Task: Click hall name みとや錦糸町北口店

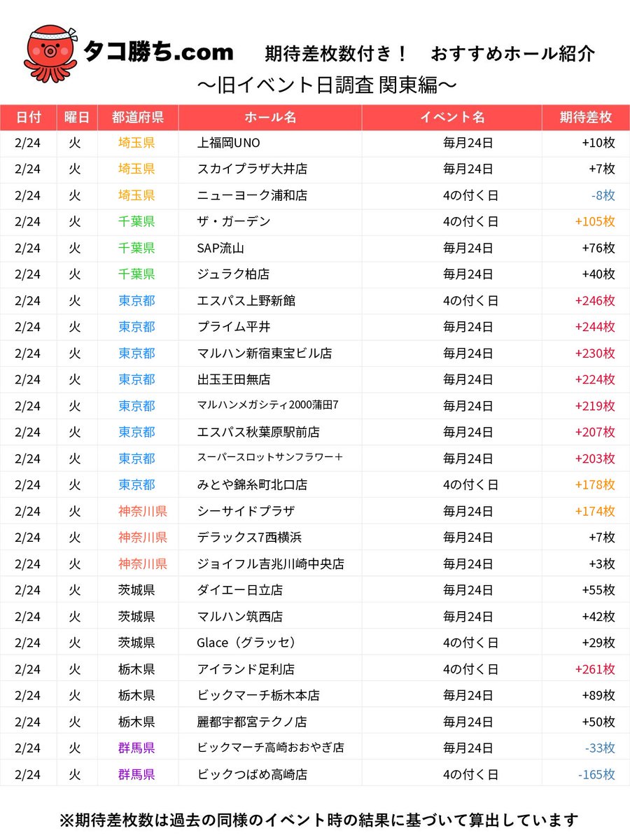Action: point(252,484)
